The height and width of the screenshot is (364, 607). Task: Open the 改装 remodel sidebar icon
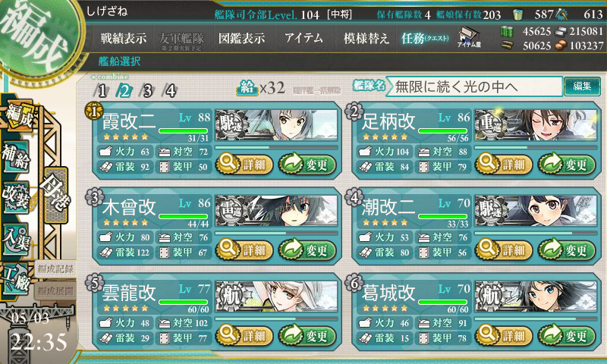(15, 197)
